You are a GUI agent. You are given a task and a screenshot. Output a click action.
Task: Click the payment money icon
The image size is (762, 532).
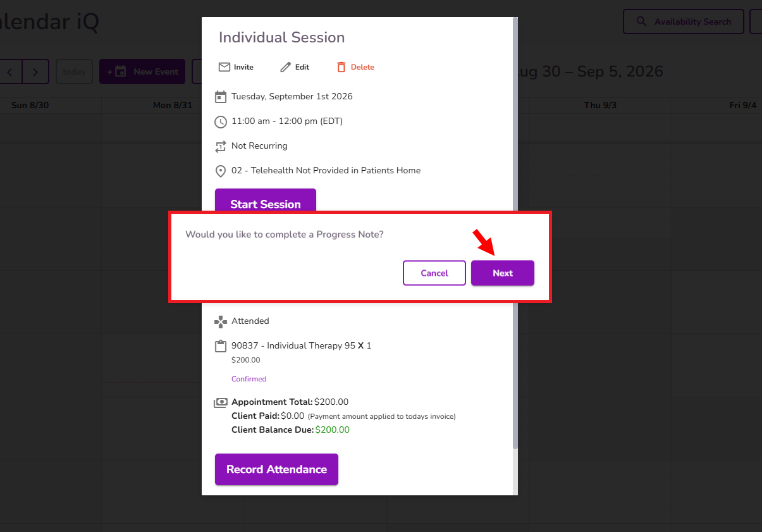point(221,402)
